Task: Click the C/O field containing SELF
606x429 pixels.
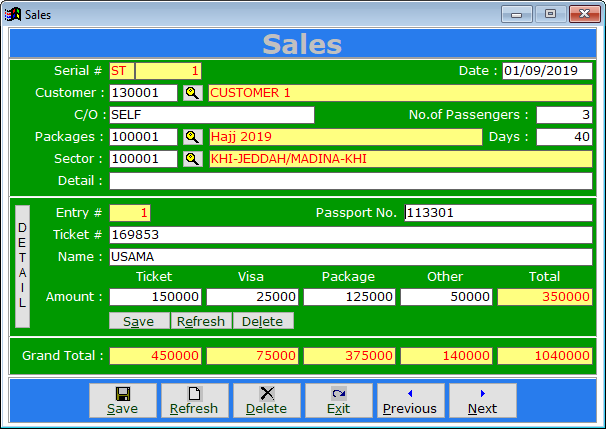Action: (212, 115)
